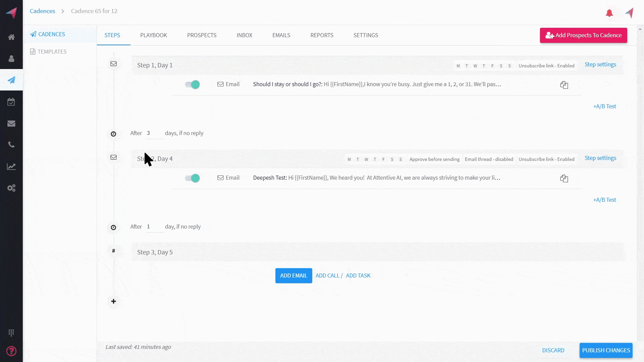The width and height of the screenshot is (644, 362).
Task: Open Step settings for Step 1
Action: pyautogui.click(x=600, y=64)
